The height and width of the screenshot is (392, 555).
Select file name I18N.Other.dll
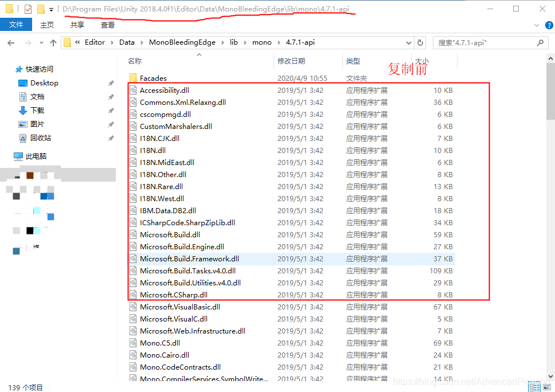(163, 174)
